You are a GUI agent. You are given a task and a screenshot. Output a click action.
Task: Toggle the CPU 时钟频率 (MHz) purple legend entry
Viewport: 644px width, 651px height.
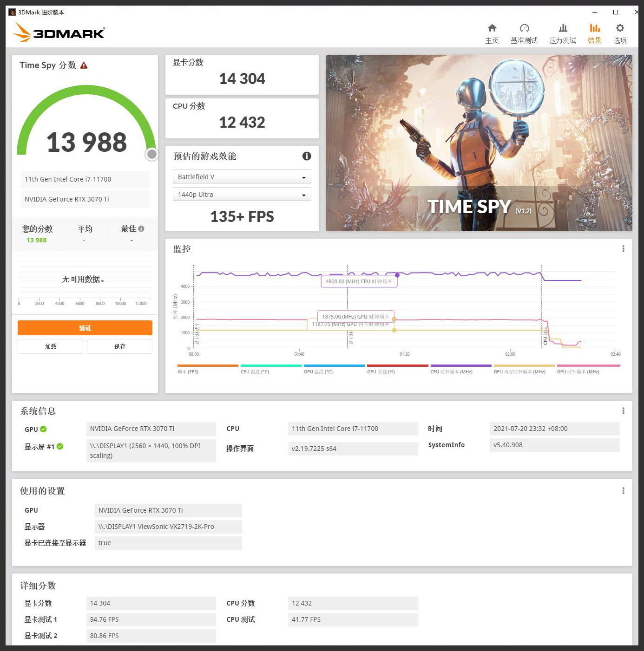(x=460, y=369)
